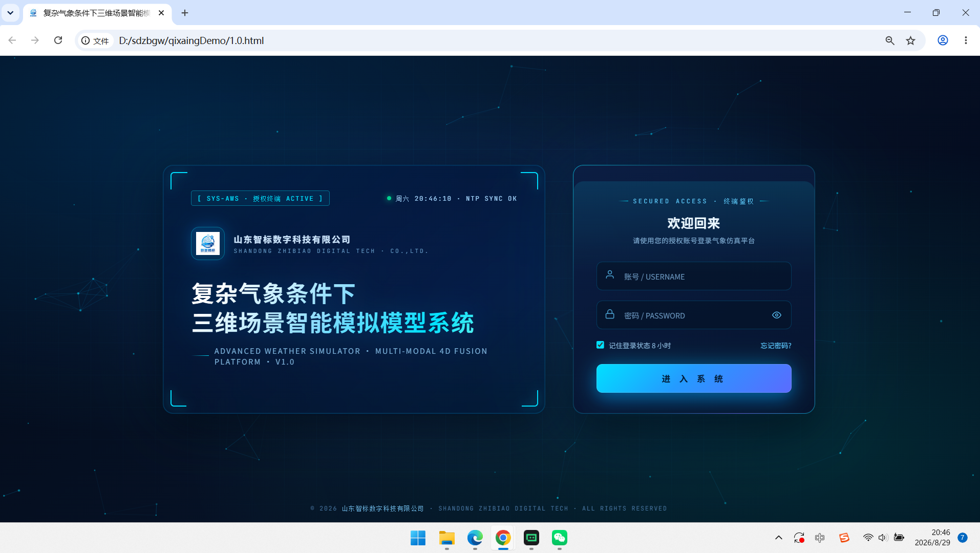Open Microsoft Edge from taskbar
Screen dimensions: 980x553
[x=475, y=538]
